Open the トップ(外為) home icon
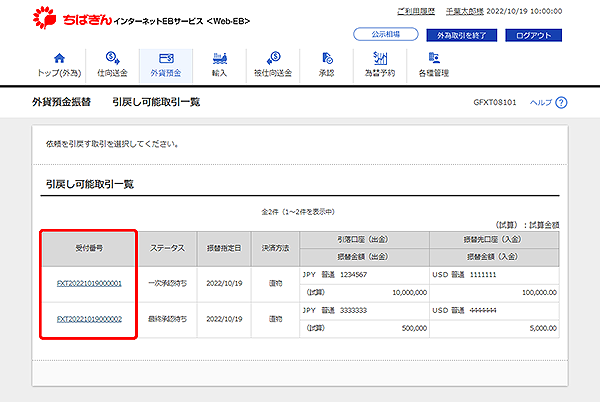The width and height of the screenshot is (600, 402). (59, 59)
